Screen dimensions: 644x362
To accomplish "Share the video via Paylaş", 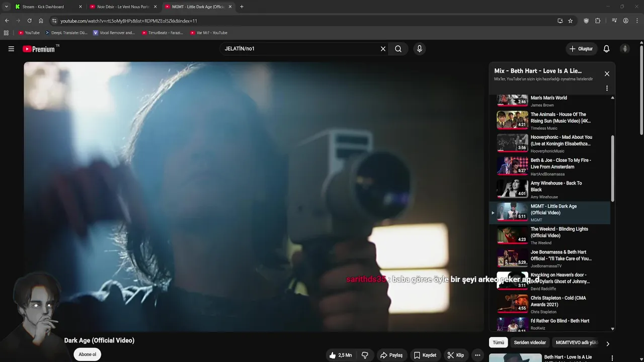I will (391, 355).
